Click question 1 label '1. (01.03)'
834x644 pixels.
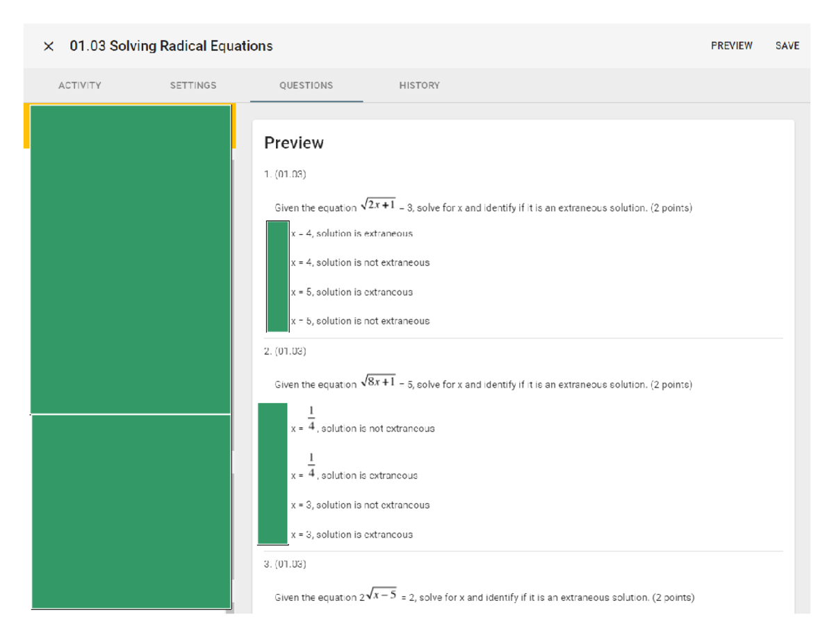click(286, 174)
